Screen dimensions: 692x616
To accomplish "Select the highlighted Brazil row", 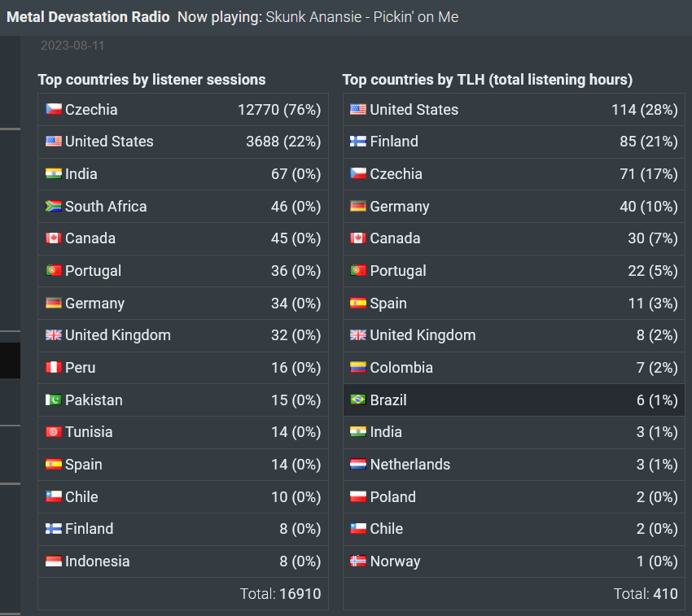I will pyautogui.click(x=513, y=400).
